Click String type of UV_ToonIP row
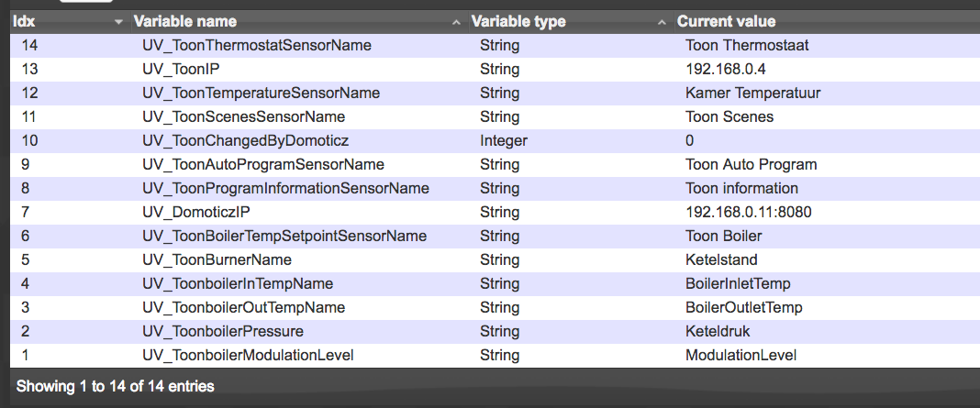 pyautogui.click(x=499, y=70)
